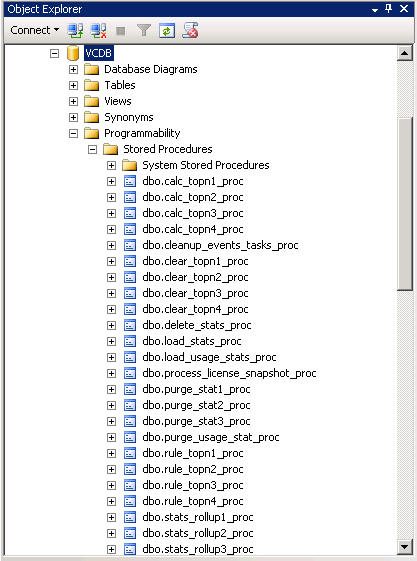Click the scrollbar down arrow
417x561 pixels.
[405, 546]
